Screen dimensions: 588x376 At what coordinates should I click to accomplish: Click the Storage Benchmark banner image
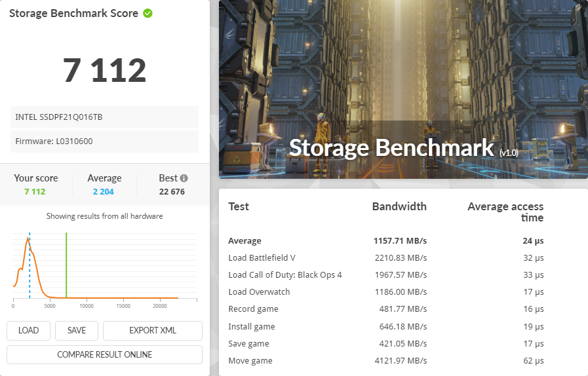(x=403, y=89)
